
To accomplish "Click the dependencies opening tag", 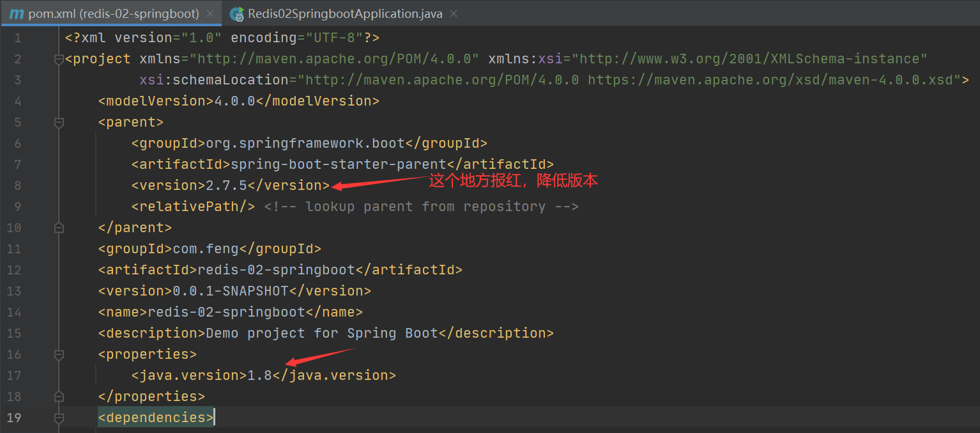I will coord(157,418).
